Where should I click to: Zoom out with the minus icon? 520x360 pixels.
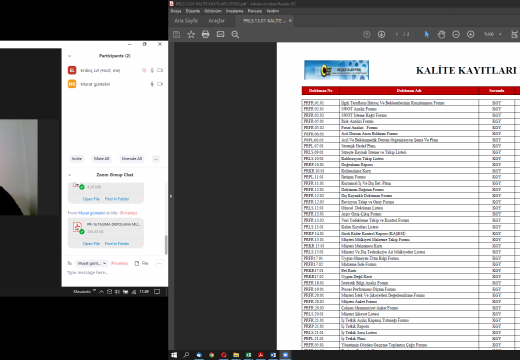tap(456, 34)
